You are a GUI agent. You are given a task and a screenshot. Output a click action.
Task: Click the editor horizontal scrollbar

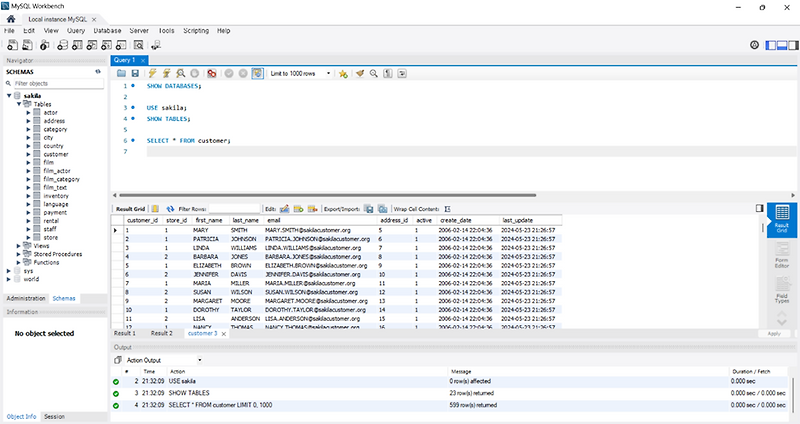(x=327, y=195)
